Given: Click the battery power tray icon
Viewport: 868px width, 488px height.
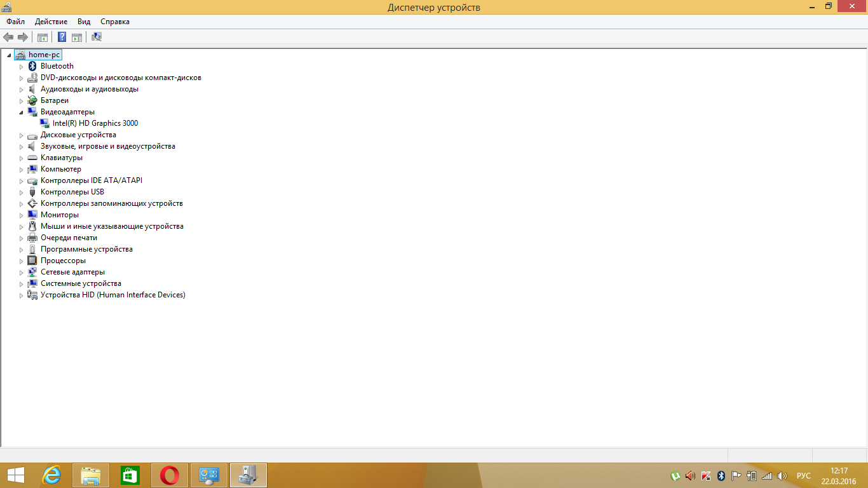Looking at the screenshot, I should (x=752, y=476).
